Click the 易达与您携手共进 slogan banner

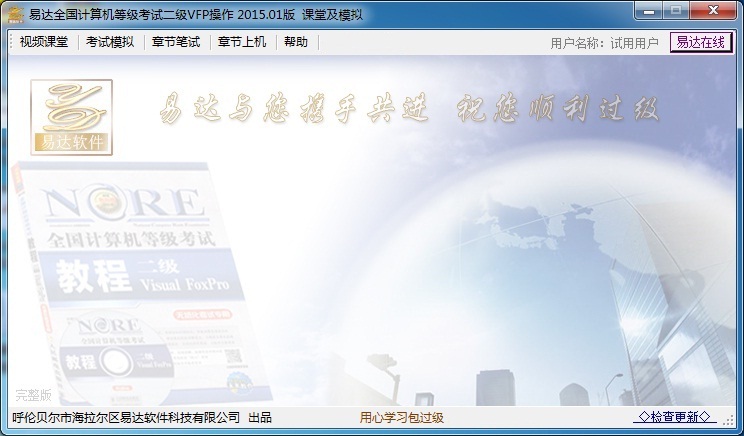pos(409,108)
